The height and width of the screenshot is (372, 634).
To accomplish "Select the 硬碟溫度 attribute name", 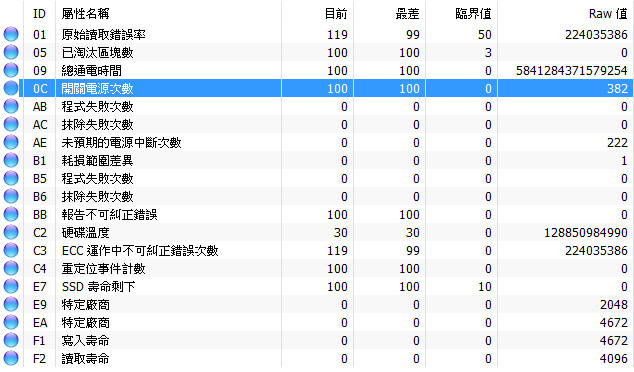I will point(85,232).
